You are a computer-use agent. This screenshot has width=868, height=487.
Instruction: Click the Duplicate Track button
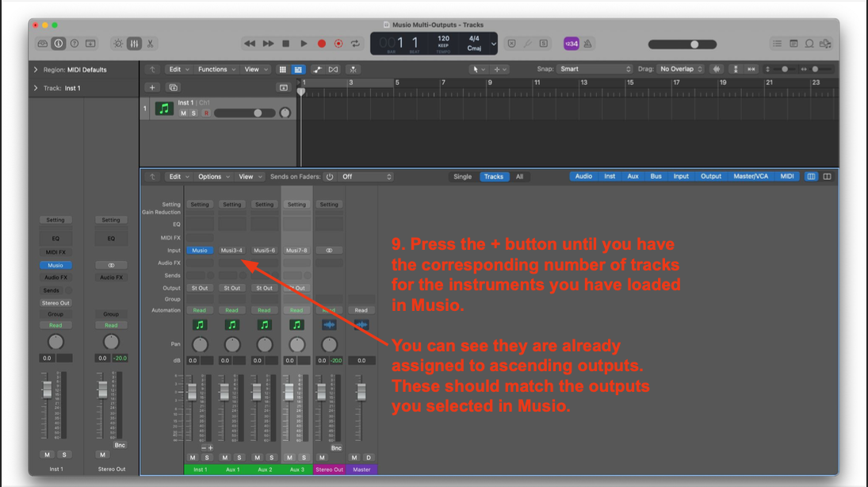(x=174, y=87)
